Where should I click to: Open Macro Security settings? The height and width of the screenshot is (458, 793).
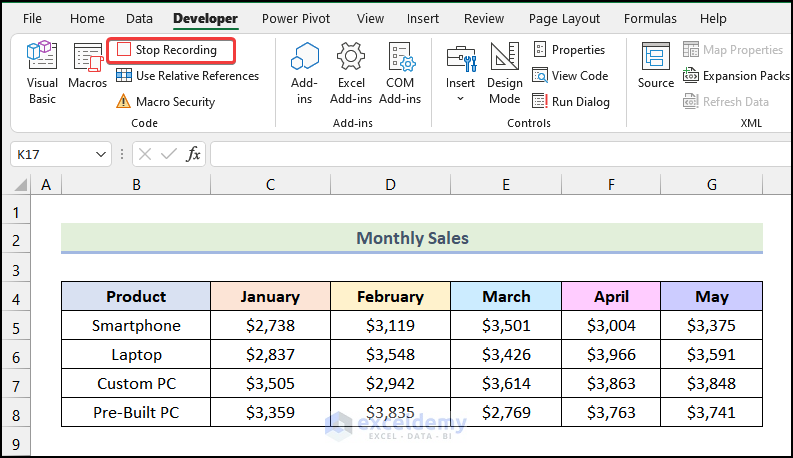tap(165, 101)
